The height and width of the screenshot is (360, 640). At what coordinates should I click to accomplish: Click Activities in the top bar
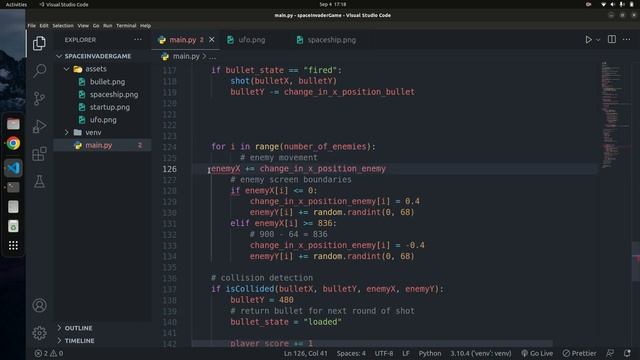click(16, 4)
